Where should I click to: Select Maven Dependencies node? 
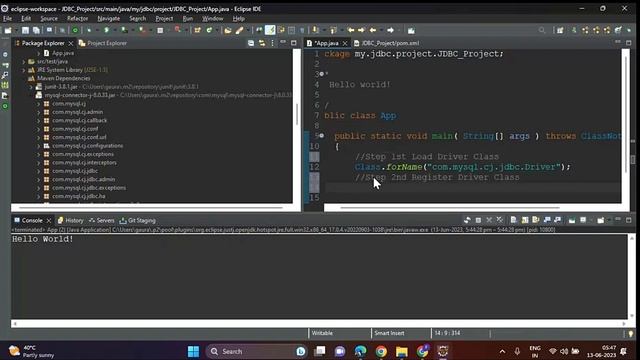[x=64, y=78]
